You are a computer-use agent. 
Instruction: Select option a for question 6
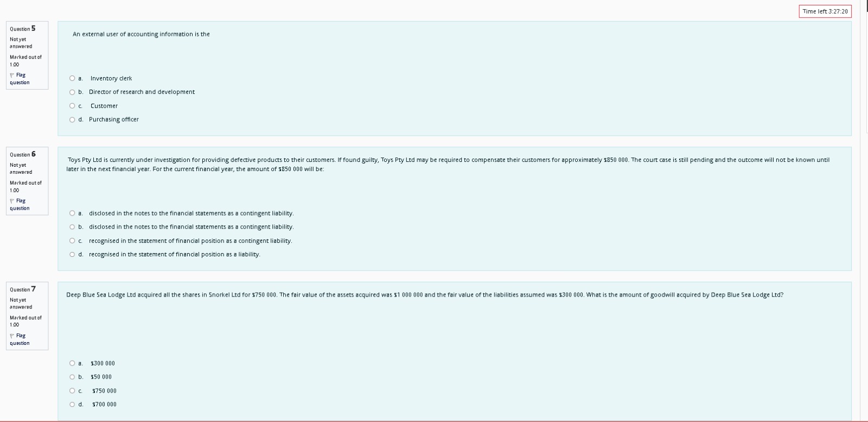72,213
